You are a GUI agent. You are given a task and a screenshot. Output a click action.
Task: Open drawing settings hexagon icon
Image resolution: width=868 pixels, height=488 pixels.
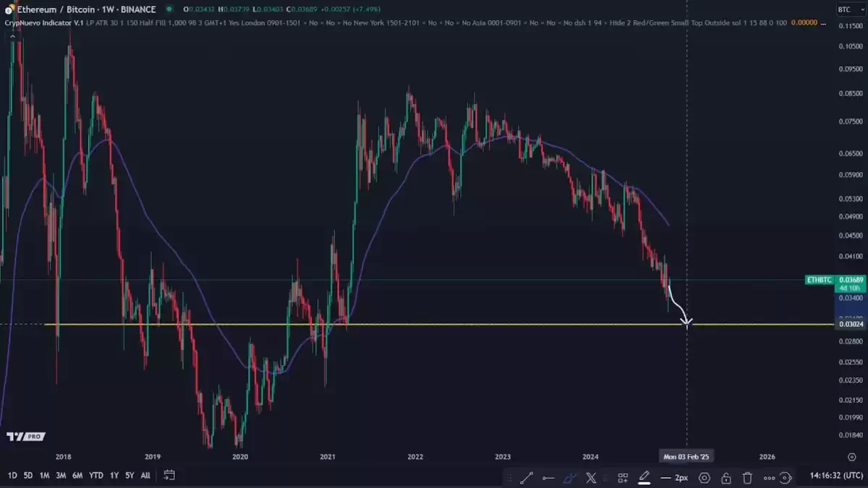(704, 477)
